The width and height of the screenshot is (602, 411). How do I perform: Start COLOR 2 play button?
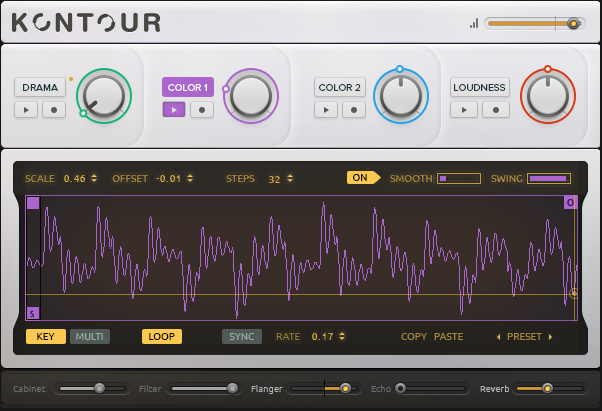(x=326, y=110)
